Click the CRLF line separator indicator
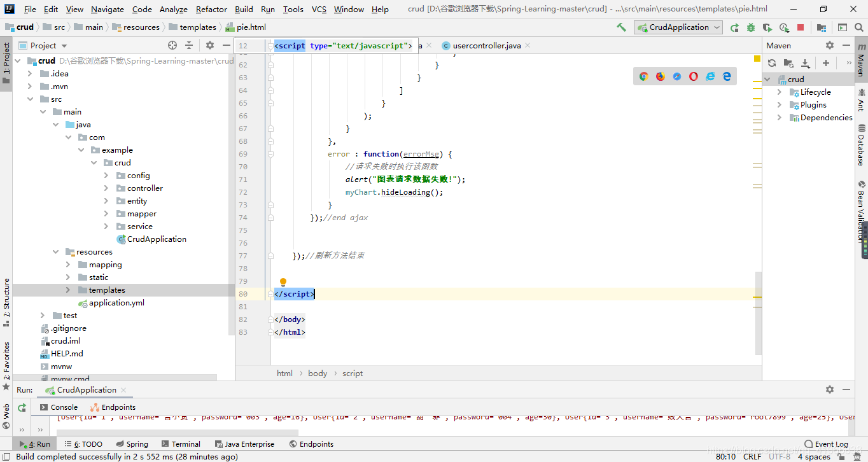This screenshot has width=868, height=462. coord(752,456)
